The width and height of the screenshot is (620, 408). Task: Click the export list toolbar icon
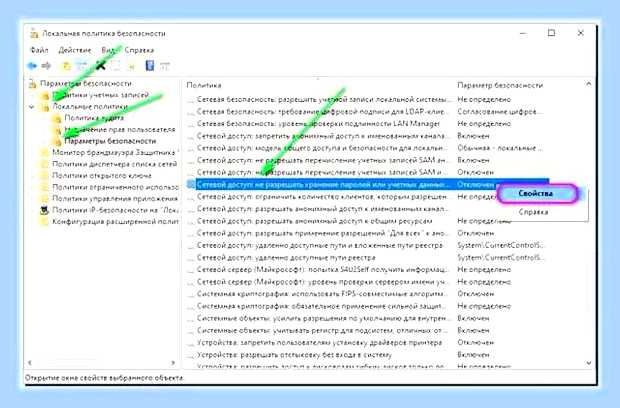pos(130,66)
